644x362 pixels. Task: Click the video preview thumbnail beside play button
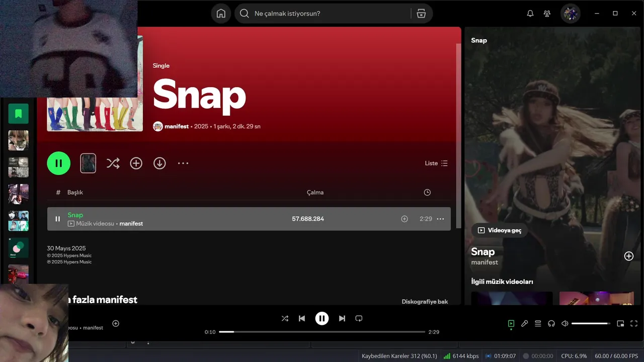(88, 163)
